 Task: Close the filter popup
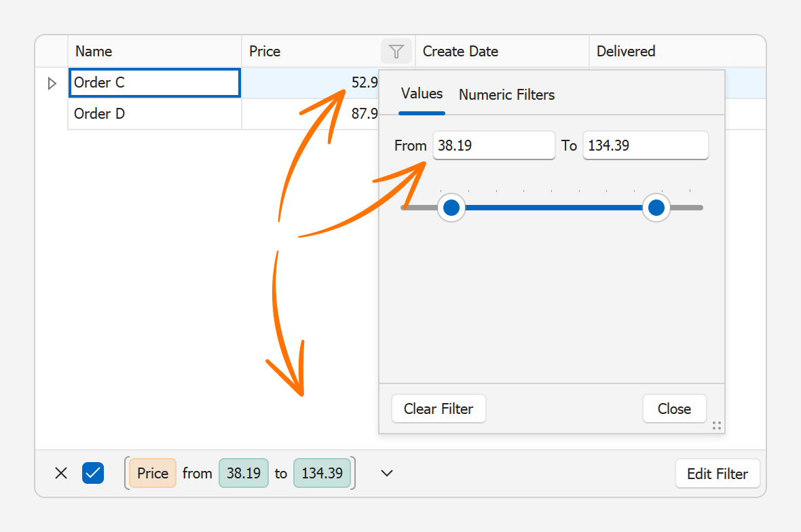674,408
